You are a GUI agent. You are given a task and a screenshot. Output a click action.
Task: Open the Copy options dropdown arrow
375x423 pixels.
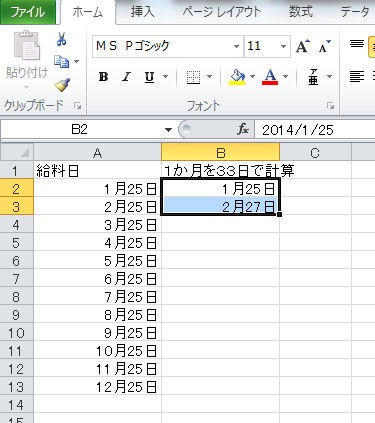point(77,62)
